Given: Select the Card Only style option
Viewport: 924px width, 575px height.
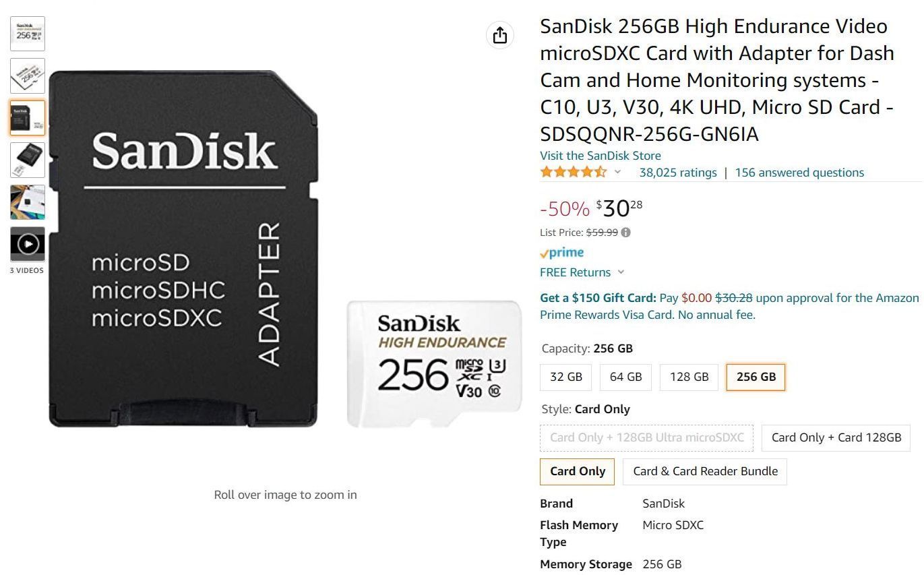Looking at the screenshot, I should pyautogui.click(x=576, y=471).
